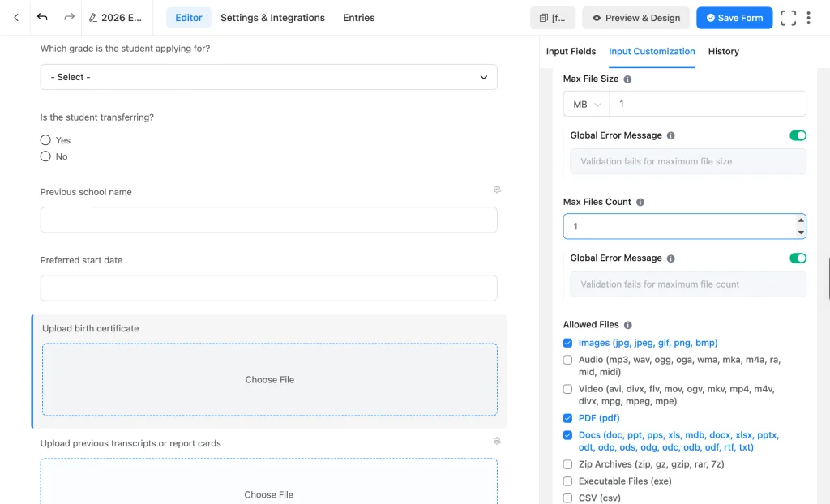Click the info icon next to Max File Size
The height and width of the screenshot is (504, 830).
point(627,79)
